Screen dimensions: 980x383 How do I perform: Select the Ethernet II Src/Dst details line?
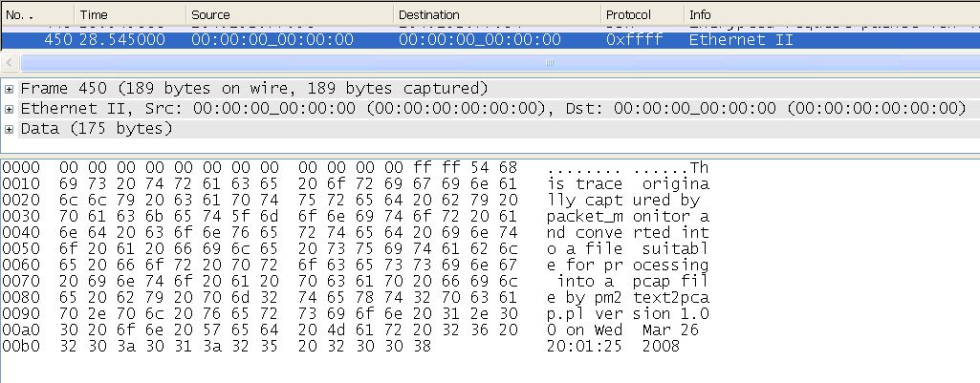[493, 109]
